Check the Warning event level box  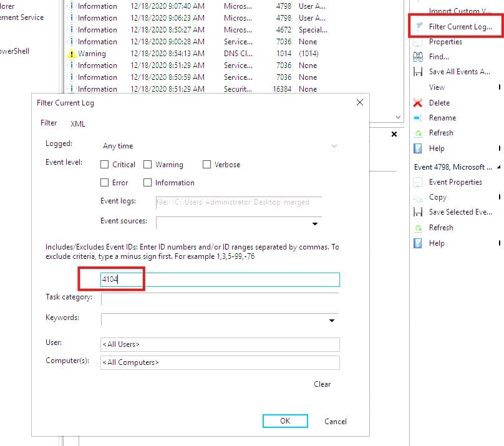[x=148, y=165]
